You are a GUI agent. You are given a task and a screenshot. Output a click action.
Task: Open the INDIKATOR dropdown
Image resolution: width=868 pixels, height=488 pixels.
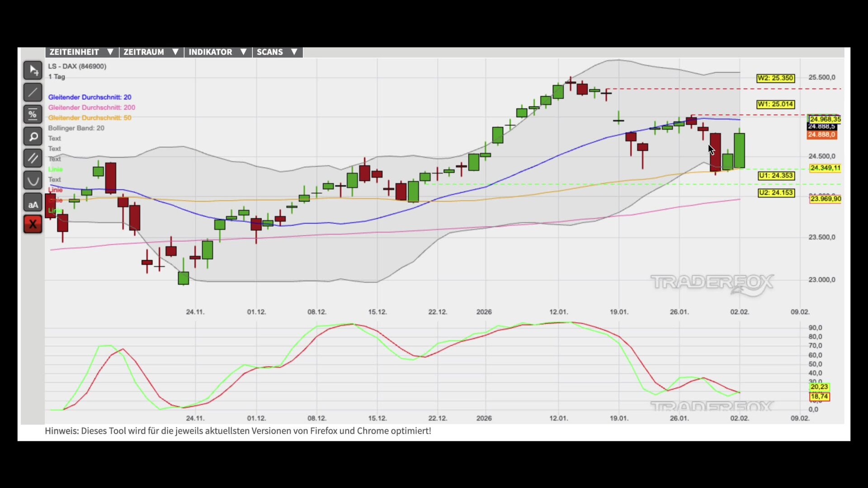coord(217,52)
